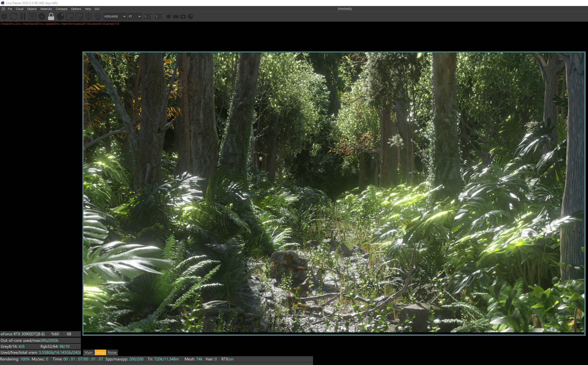Viewport: 588px width, 365px height.
Task: Click the stepper arrows of first numeric field
Action: [x=152, y=16]
